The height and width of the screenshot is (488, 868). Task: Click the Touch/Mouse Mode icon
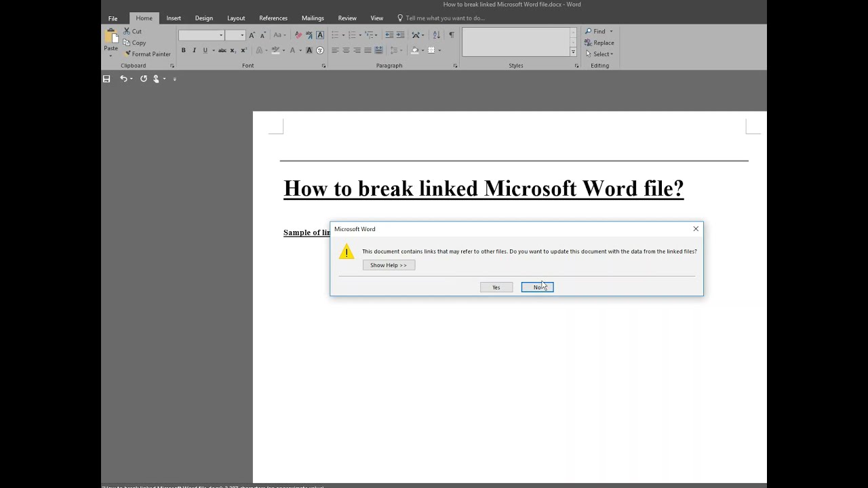tap(156, 79)
